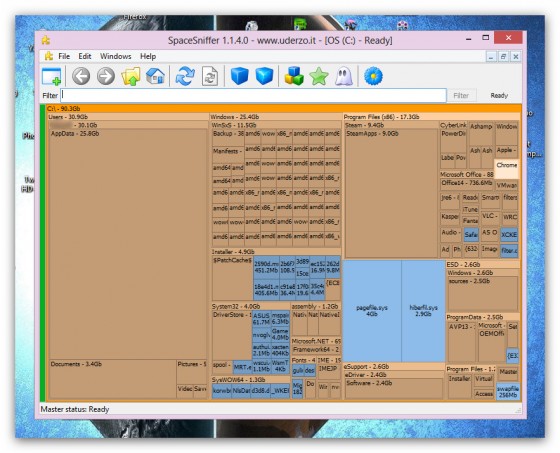Select the Microsoft.NET block header
The height and width of the screenshot is (453, 560).
tap(316, 341)
